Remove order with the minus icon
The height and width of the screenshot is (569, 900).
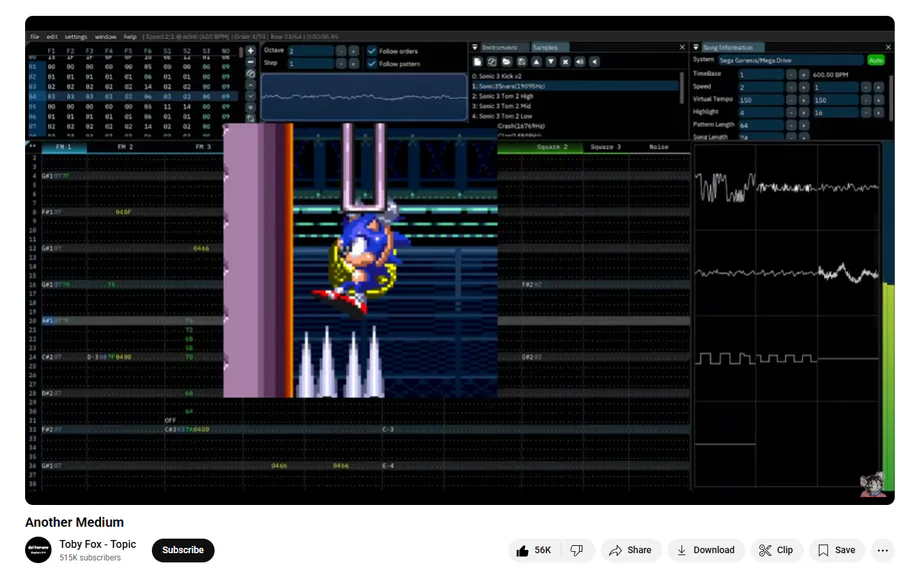tap(250, 62)
